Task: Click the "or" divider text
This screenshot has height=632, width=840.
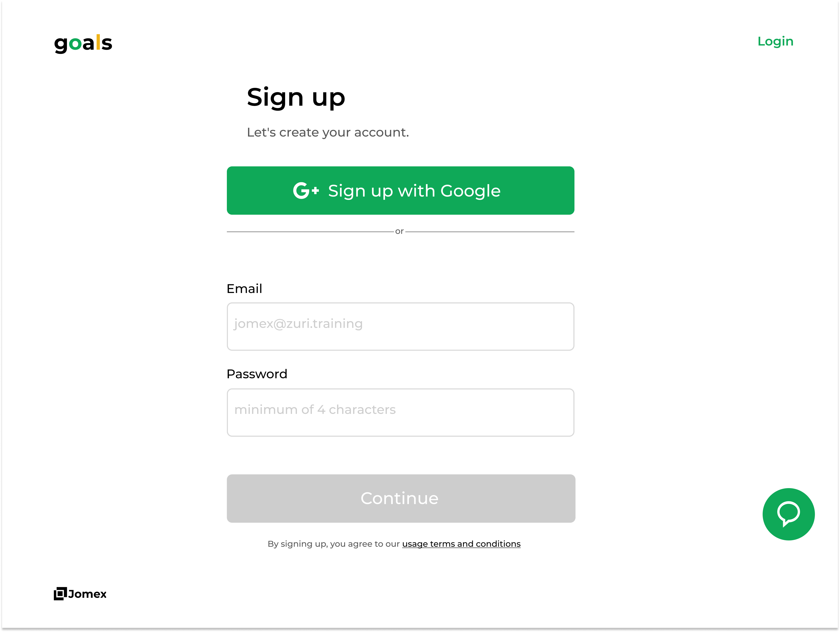Action: (x=399, y=231)
